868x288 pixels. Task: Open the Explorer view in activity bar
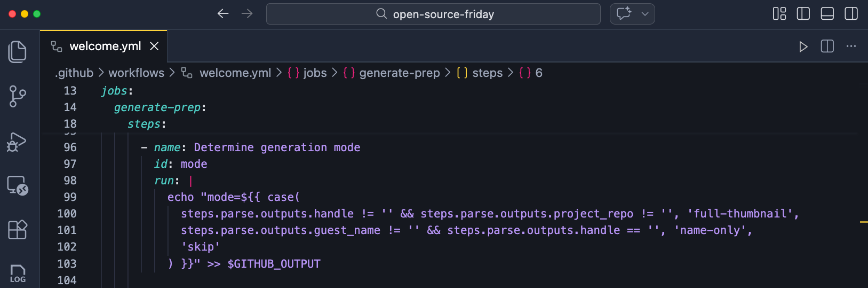tap(18, 52)
